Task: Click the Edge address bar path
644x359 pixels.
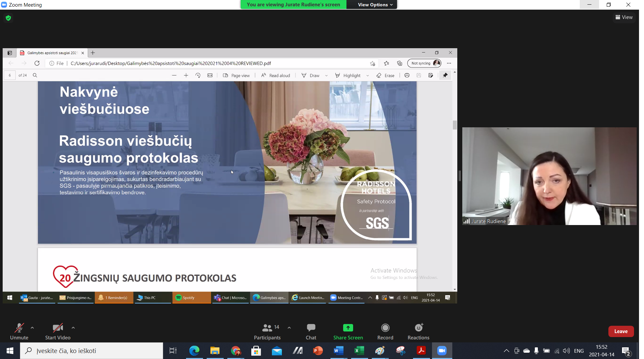Action: pos(171,63)
